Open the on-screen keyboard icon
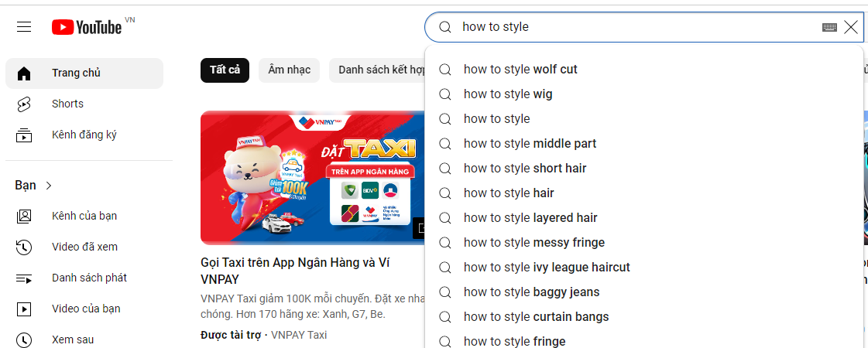This screenshot has width=868, height=348. coord(829,27)
